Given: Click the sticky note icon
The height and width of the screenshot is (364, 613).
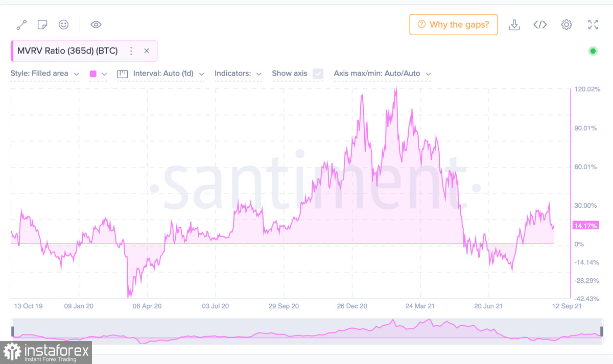Looking at the screenshot, I should coord(42,25).
